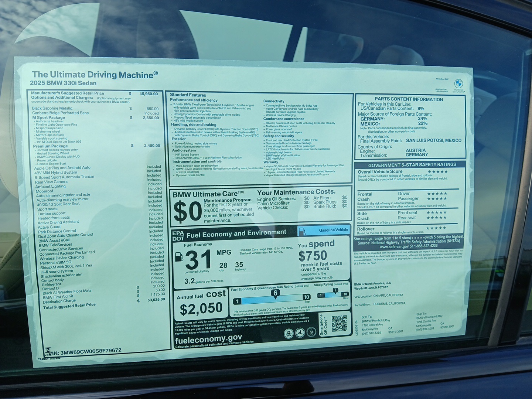The width and height of the screenshot is (532, 399).
Task: Click the Department of Transportation seal
Action: coord(300,332)
